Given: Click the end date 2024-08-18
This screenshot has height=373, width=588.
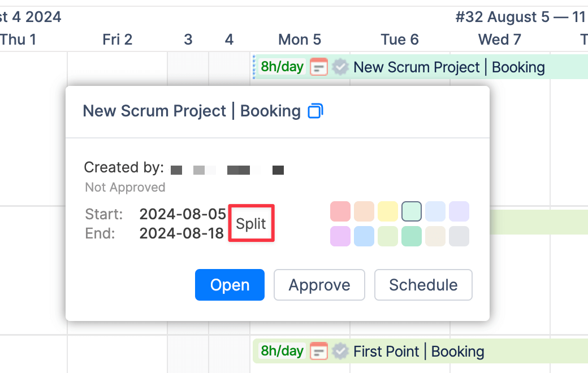Looking at the screenshot, I should click(181, 233).
